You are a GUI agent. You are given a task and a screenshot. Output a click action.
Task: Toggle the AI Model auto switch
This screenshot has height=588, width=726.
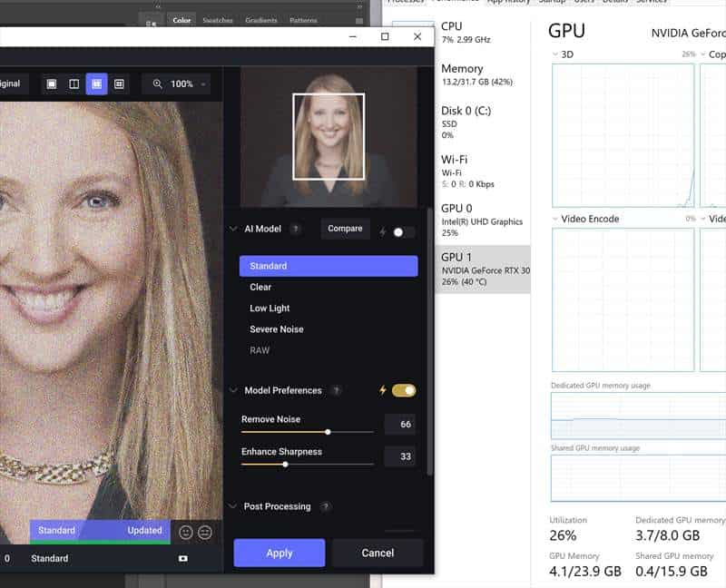pyautogui.click(x=403, y=232)
